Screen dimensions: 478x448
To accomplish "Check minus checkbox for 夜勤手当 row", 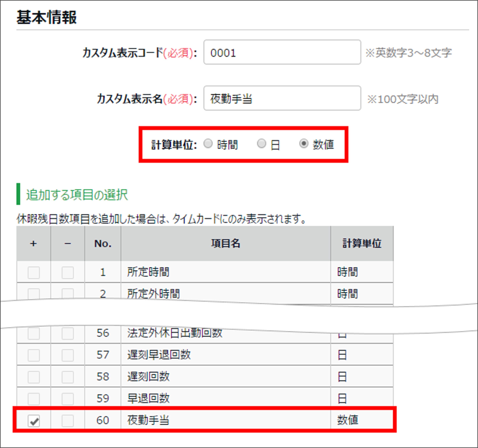I will (68, 421).
